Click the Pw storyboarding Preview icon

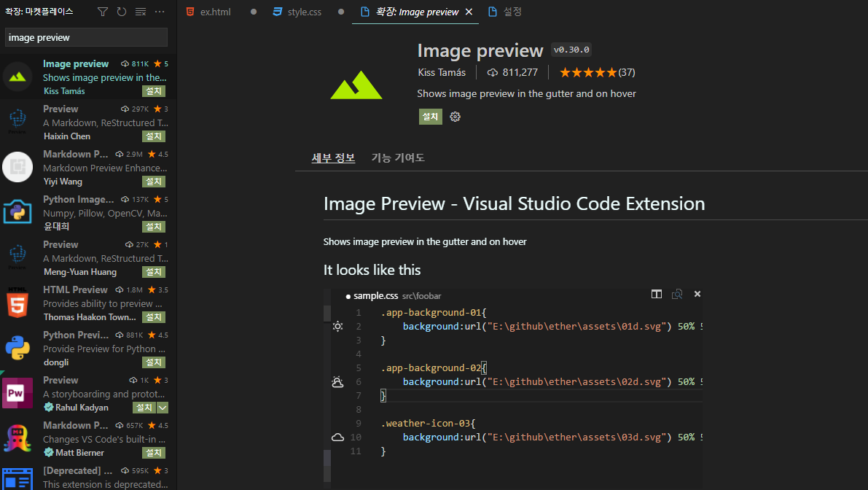point(17,393)
